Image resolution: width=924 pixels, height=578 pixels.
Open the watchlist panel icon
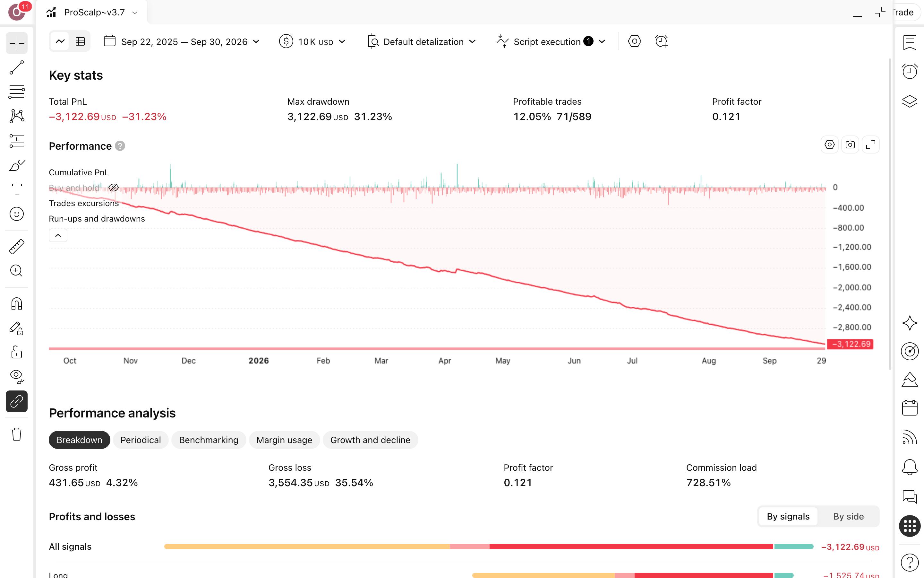[910, 43]
